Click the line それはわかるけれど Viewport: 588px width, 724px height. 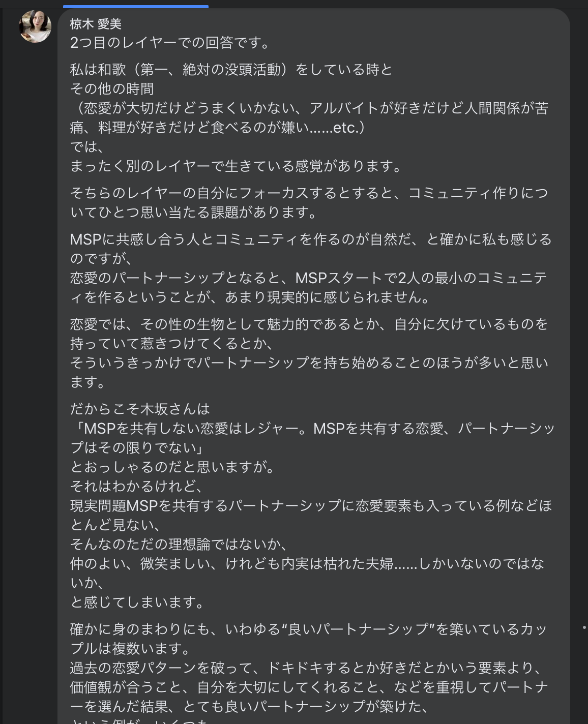click(136, 487)
